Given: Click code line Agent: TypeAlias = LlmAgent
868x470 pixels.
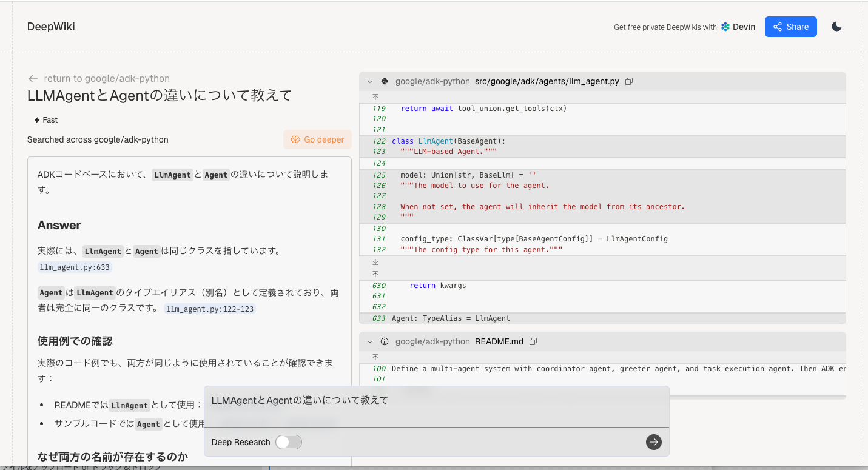Looking at the screenshot, I should pos(451,318).
